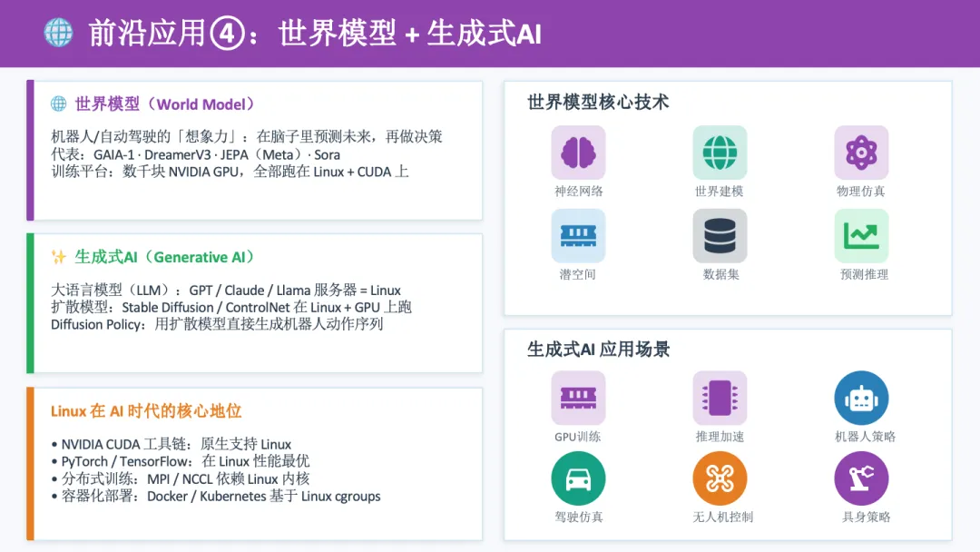Click the heading 生成式AI 应用场景

(x=598, y=349)
